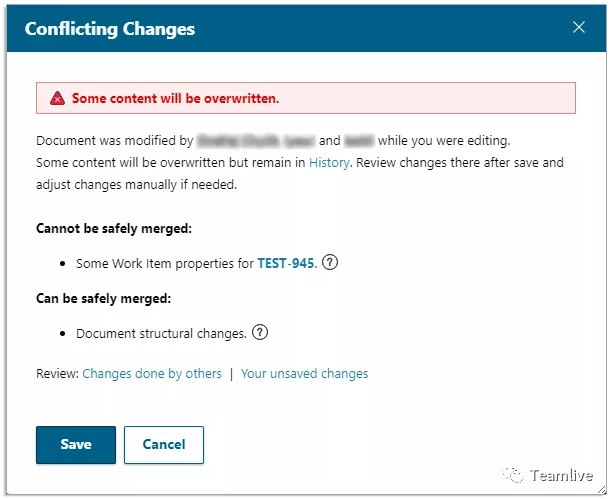The image size is (611, 499).
Task: Click the 'Document structural changes' bullet text
Action: pos(161,334)
